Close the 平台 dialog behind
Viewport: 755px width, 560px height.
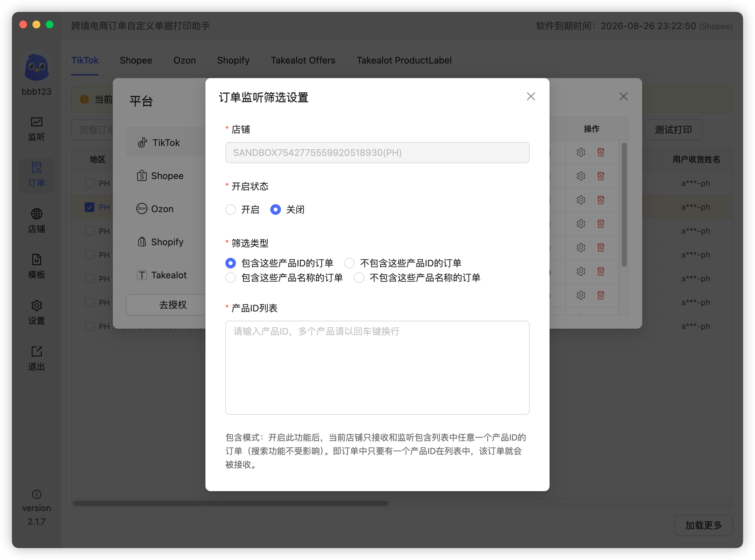623,97
